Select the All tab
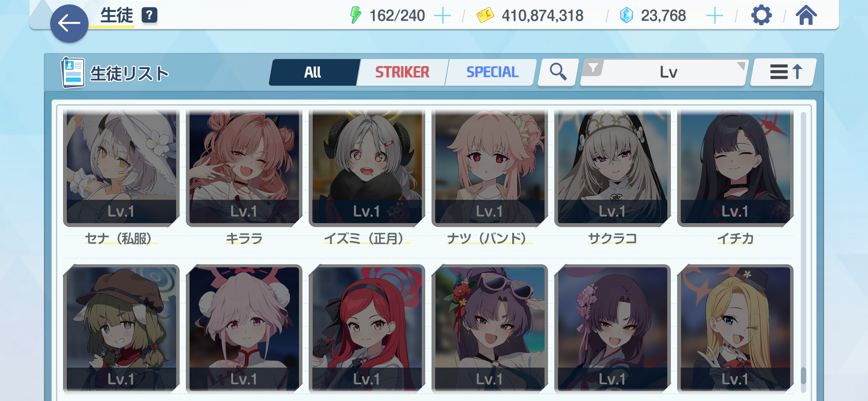 coord(313,72)
